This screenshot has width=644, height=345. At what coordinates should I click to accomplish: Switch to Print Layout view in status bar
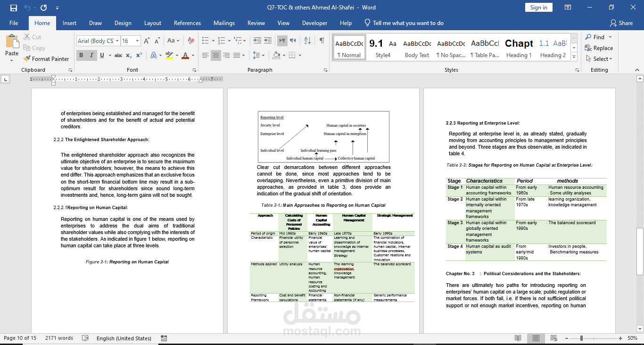(x=536, y=338)
